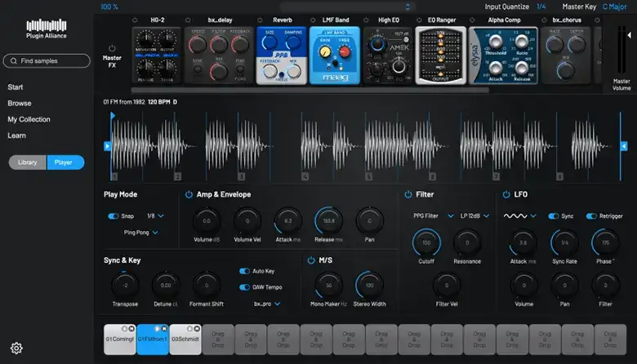Toggle the Filter section power icon

[x=408, y=194]
